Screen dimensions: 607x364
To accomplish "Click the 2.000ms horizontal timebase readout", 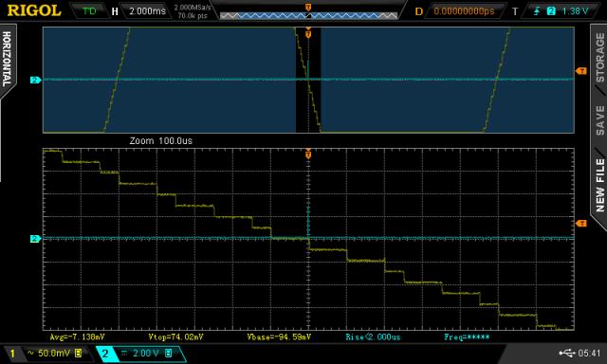I will (147, 10).
